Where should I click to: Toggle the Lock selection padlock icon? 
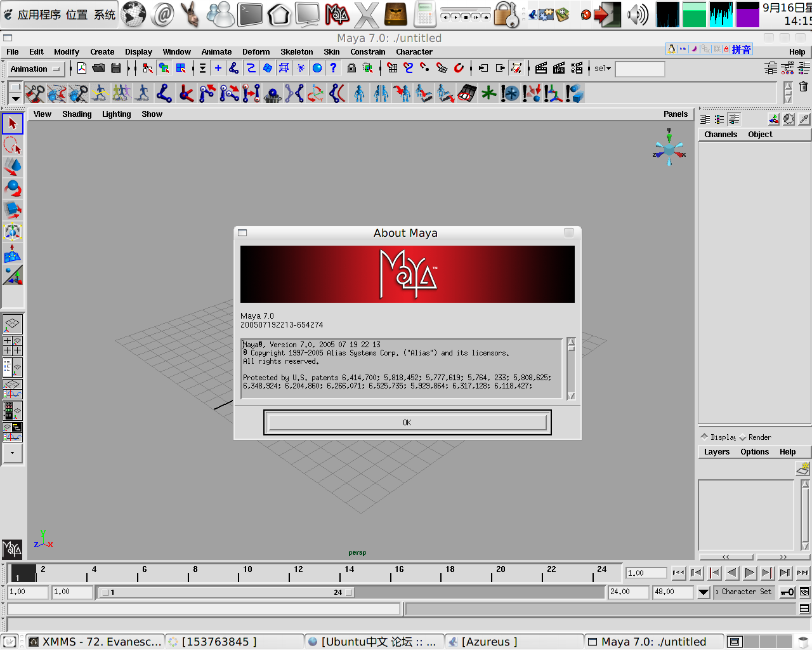pyautogui.click(x=351, y=68)
